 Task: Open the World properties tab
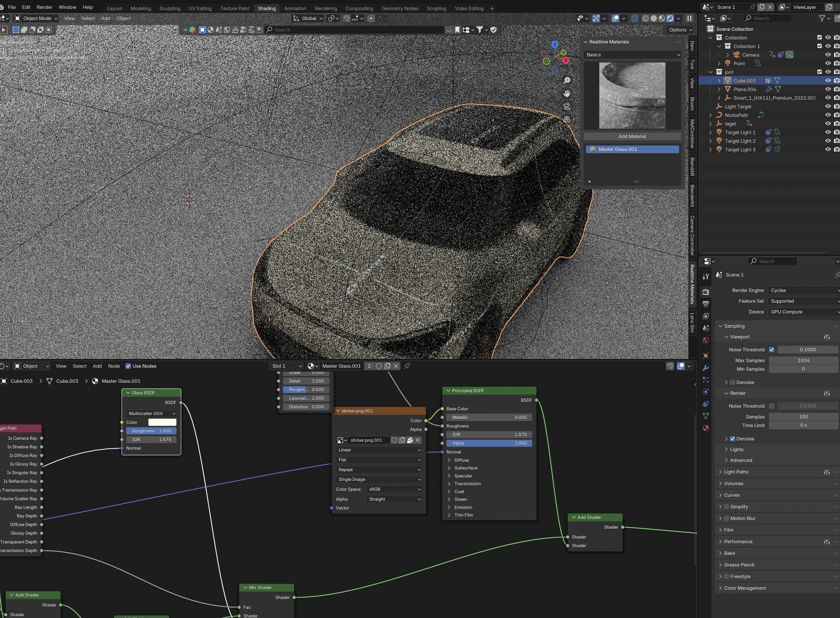706,340
